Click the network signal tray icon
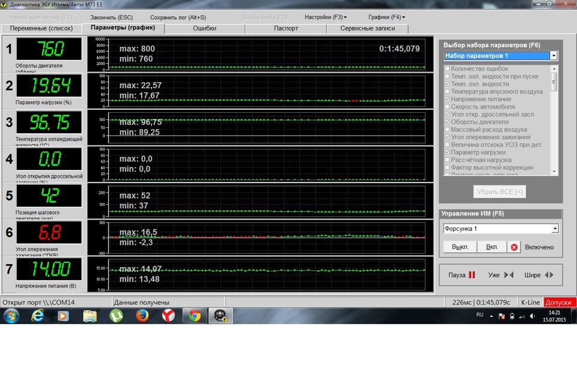 click(x=522, y=316)
